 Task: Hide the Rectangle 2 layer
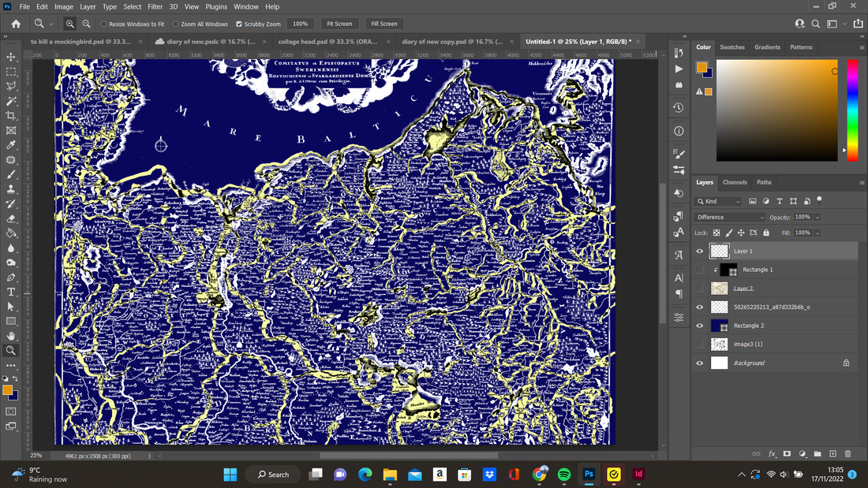pos(700,326)
